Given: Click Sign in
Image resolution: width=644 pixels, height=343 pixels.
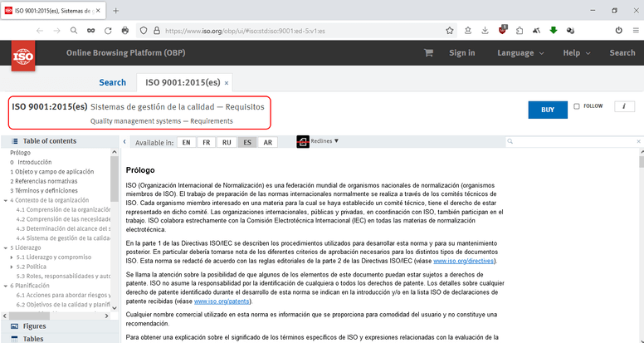Looking at the screenshot, I should pyautogui.click(x=462, y=53).
